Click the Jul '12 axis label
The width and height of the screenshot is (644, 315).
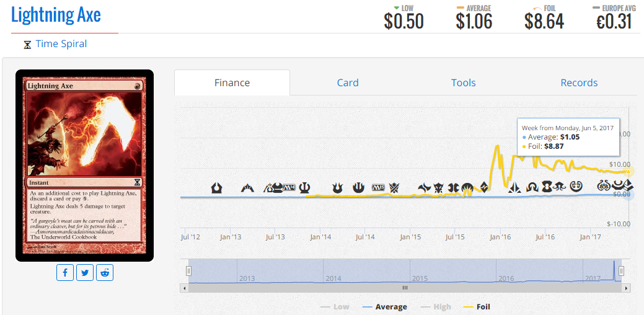[x=190, y=237]
